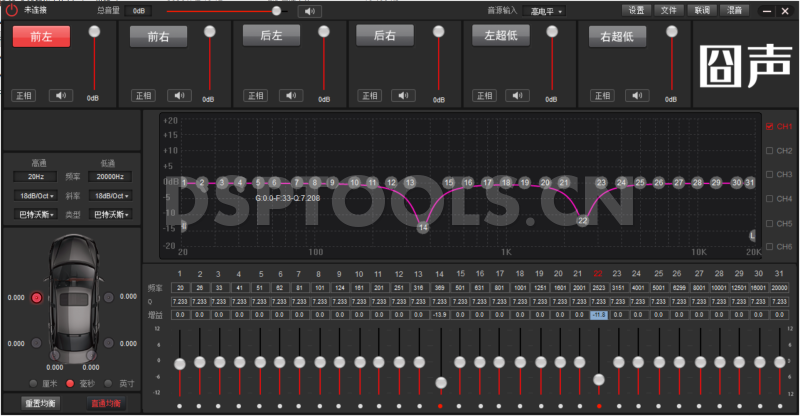The image size is (800, 416).
Task: Click the power connection icon
Action: tap(12, 10)
